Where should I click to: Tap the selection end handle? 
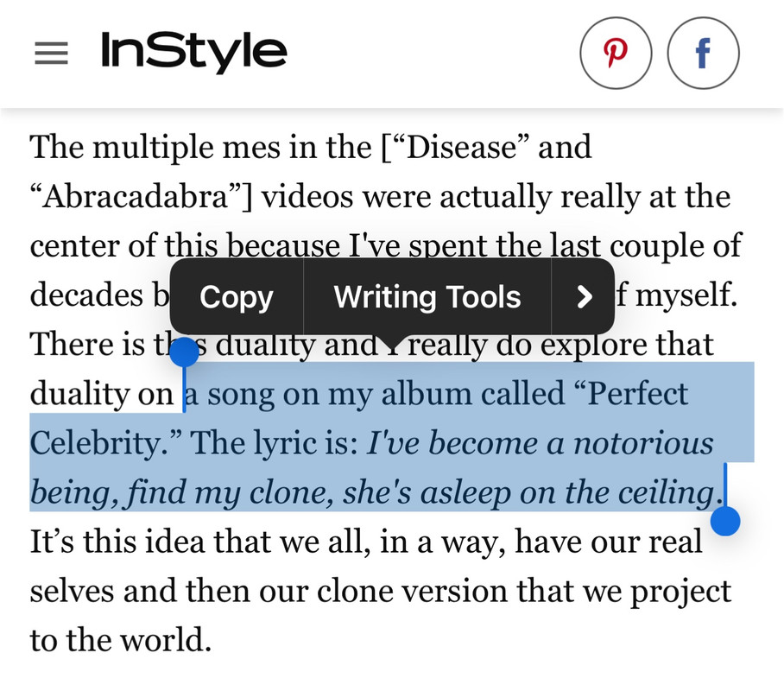coord(725,521)
